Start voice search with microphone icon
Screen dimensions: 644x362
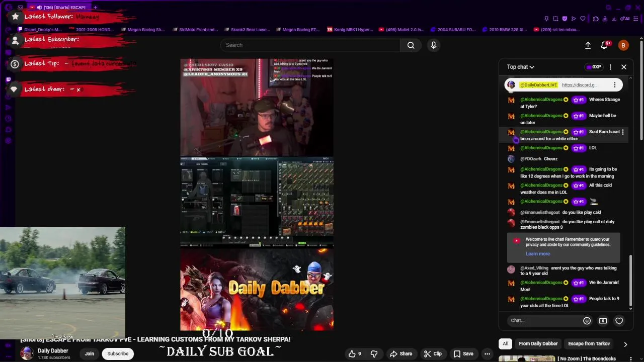pyautogui.click(x=433, y=45)
